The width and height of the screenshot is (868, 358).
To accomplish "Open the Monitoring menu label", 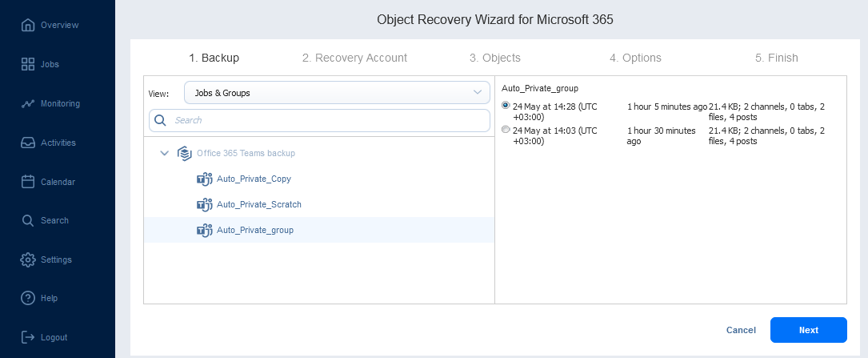I will click(x=60, y=103).
